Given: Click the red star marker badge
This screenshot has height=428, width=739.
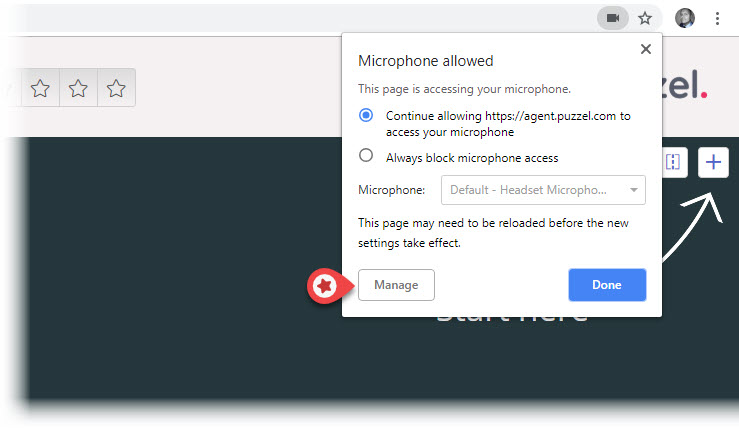Looking at the screenshot, I should point(324,286).
